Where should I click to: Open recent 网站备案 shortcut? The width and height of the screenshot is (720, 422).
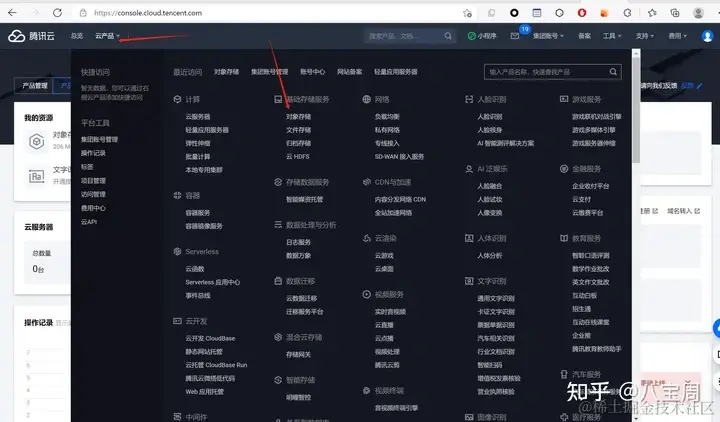click(x=349, y=72)
